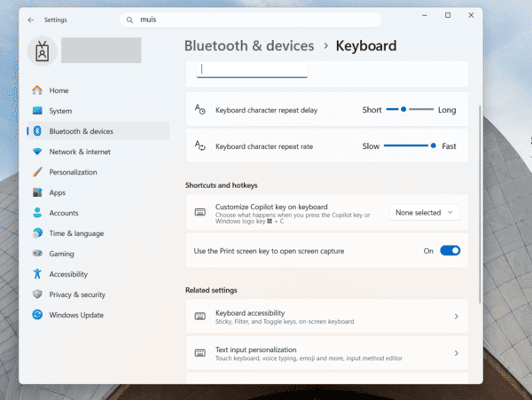Click the Time & language globe icon

pyautogui.click(x=37, y=233)
